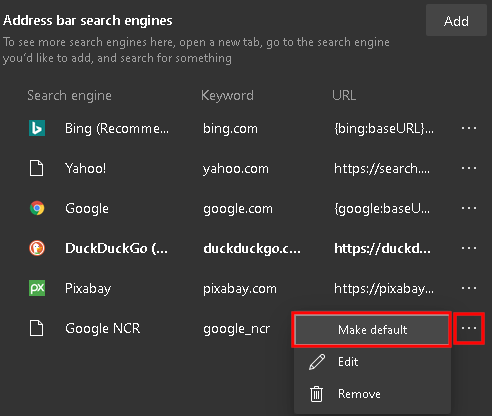Click the 'Google' engine name
The image size is (492, 416).
click(87, 209)
